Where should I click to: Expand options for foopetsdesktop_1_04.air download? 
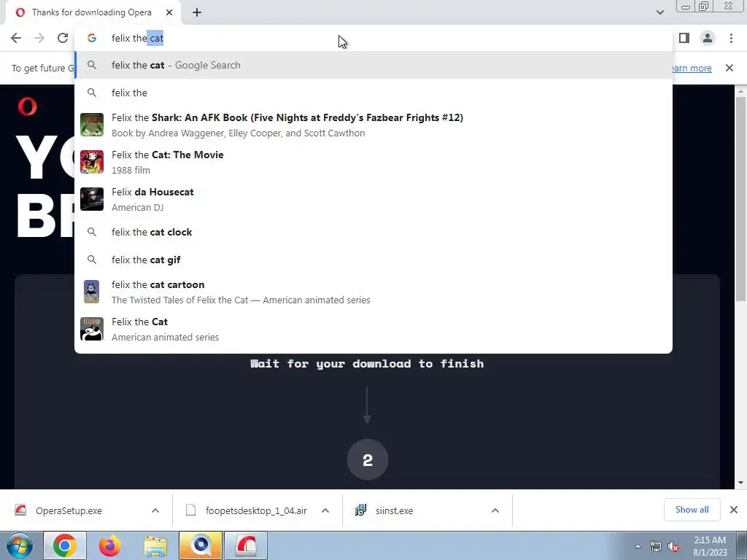click(325, 510)
